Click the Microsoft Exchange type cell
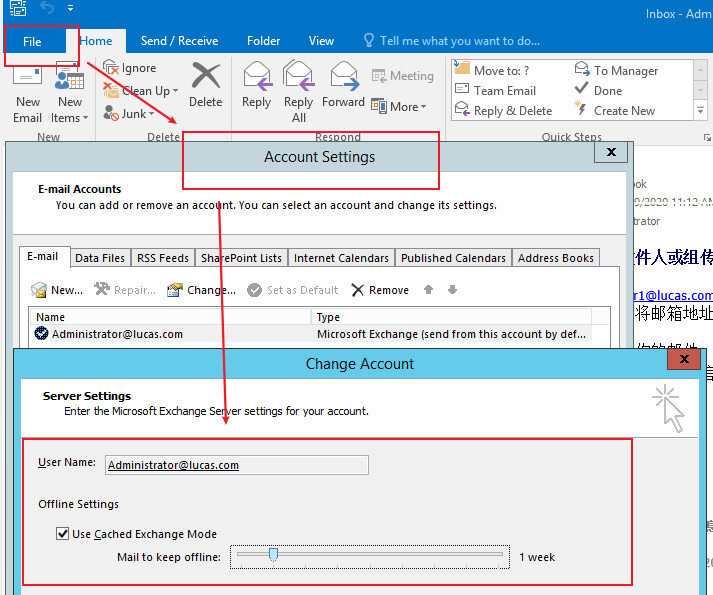Image resolution: width=713 pixels, height=595 pixels. (451, 334)
